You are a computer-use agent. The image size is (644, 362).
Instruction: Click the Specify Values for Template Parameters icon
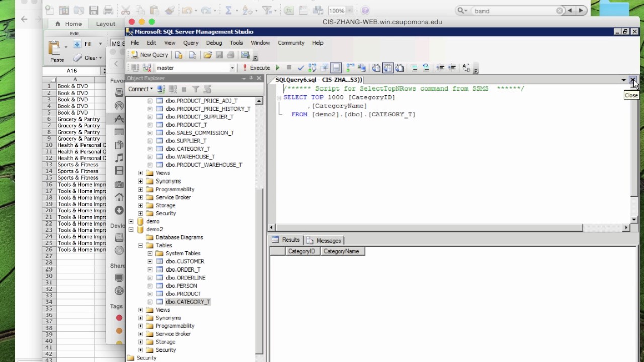(466, 68)
